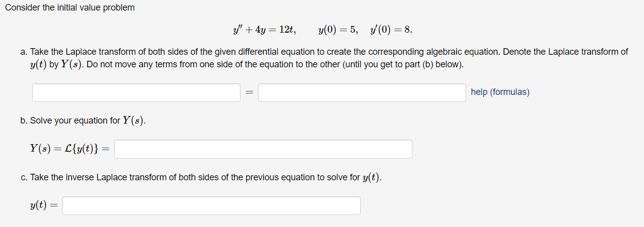
Task: Click the 'y(t) =' label before the last field
Action: pos(44,205)
